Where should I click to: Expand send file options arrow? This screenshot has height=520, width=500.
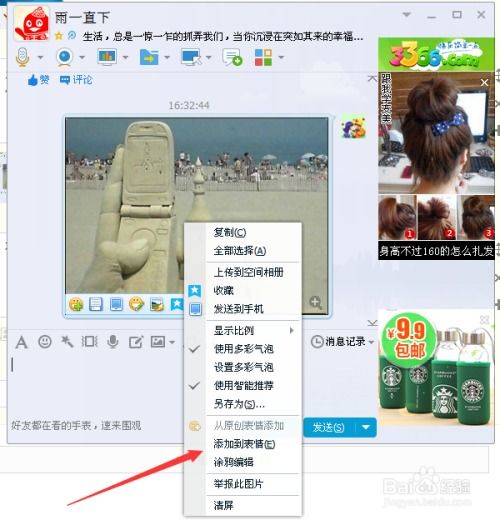click(167, 57)
